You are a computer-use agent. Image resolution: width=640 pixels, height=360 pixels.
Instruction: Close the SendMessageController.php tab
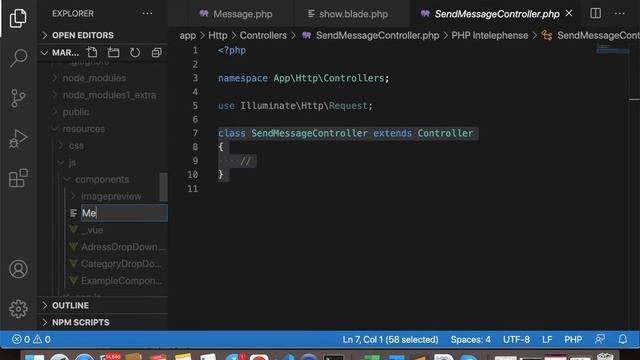(x=569, y=13)
